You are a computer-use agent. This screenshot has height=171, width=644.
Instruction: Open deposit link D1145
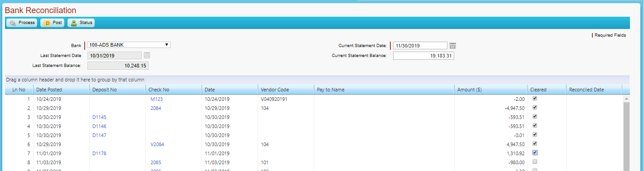pos(99,117)
